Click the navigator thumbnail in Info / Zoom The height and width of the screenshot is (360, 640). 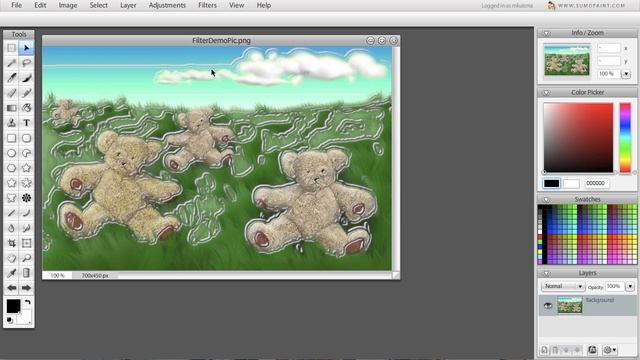click(x=567, y=60)
